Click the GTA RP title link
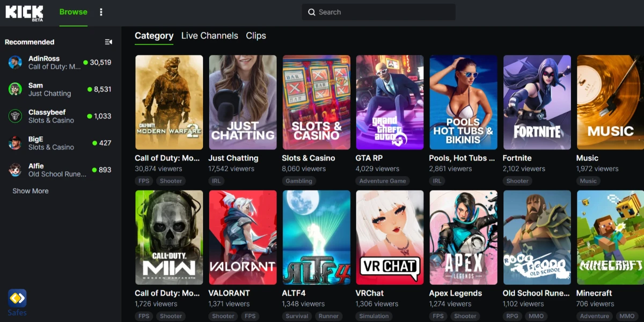 (369, 158)
